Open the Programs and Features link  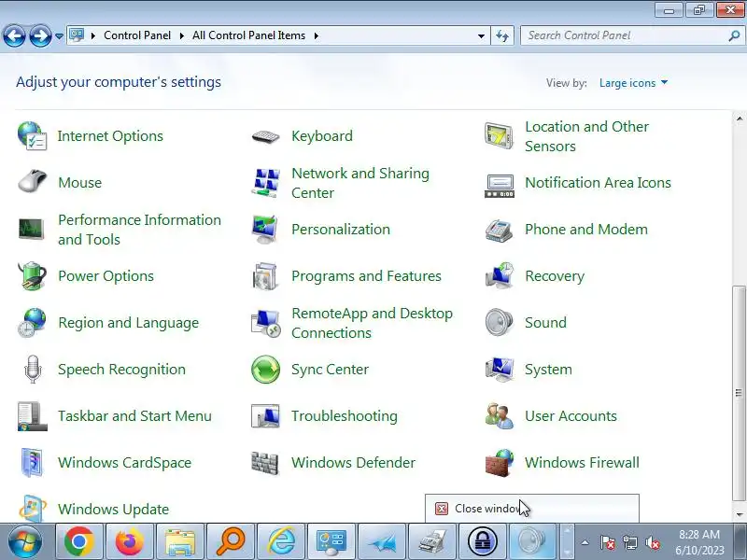coord(366,275)
